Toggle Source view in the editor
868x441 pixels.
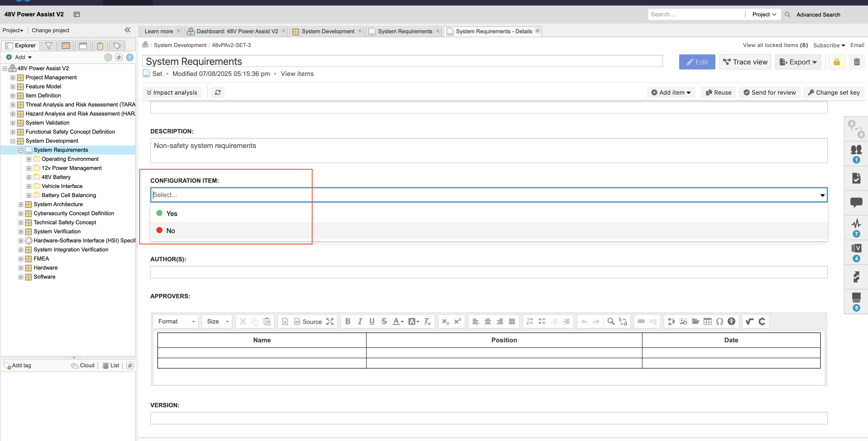coord(308,321)
